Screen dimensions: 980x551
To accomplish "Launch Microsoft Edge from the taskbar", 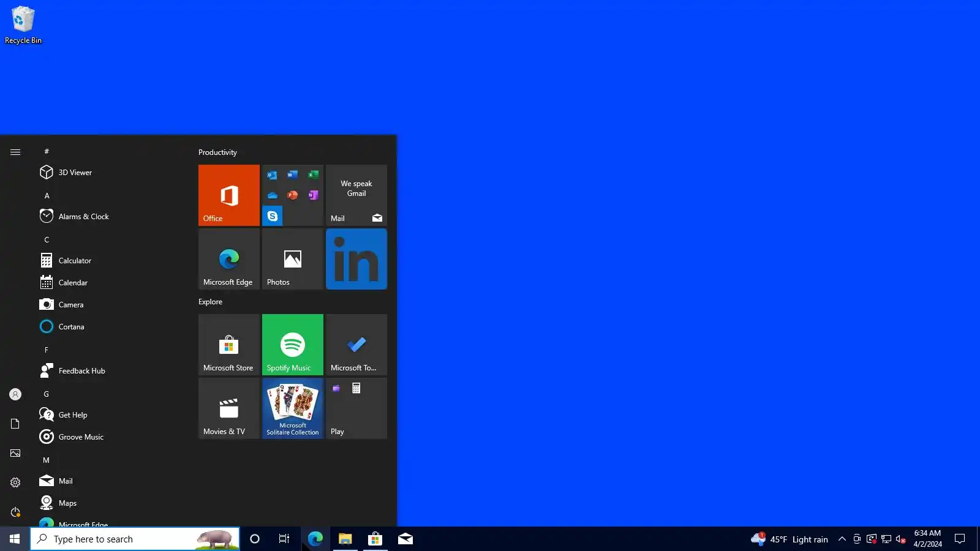I will click(x=315, y=539).
